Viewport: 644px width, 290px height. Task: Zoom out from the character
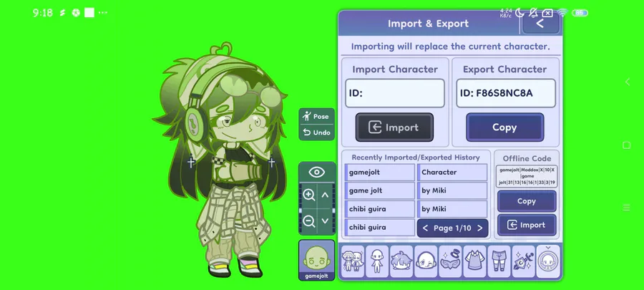309,221
